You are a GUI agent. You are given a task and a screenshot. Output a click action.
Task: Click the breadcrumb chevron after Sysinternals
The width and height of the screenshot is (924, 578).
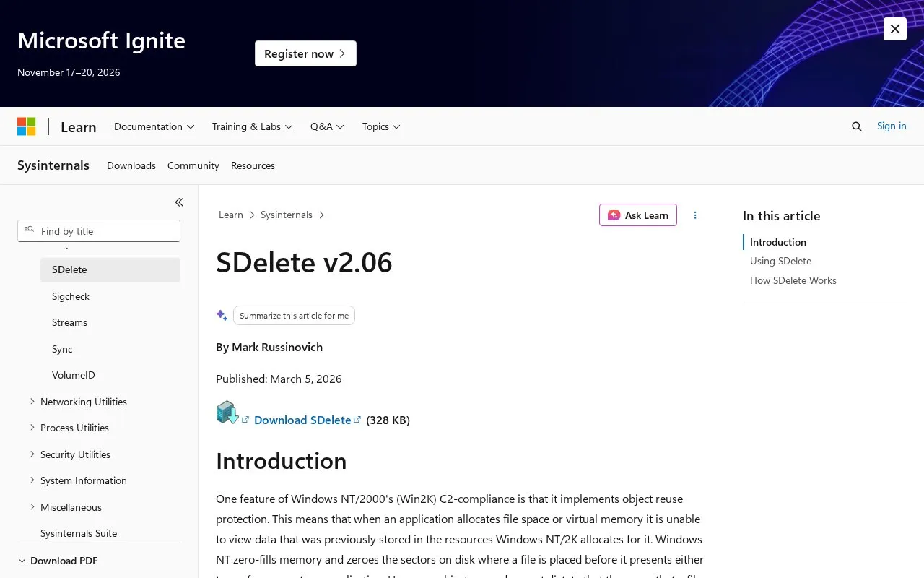coord(322,215)
